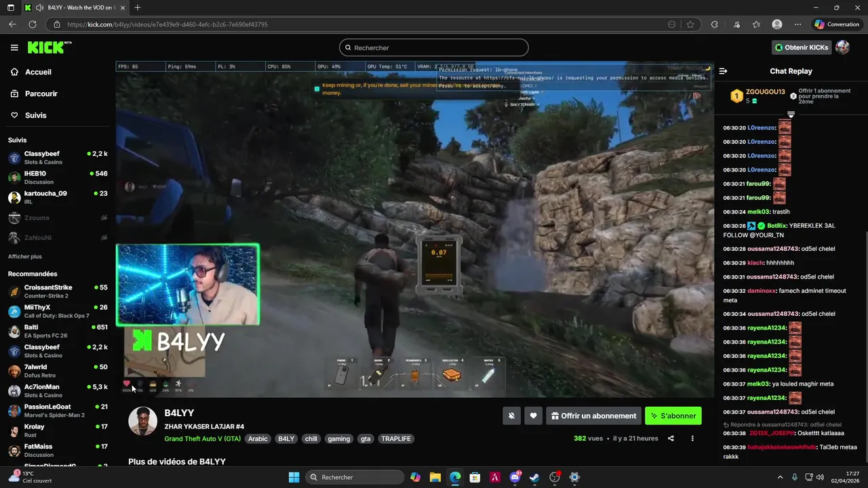
Task: Open Edge settings and more ellipsis menu
Action: coord(797,24)
